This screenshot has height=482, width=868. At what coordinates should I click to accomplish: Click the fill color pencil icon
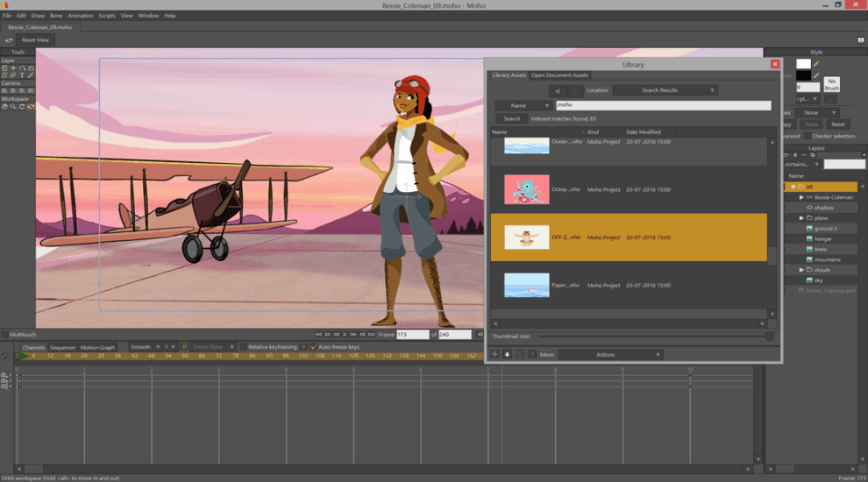click(816, 64)
